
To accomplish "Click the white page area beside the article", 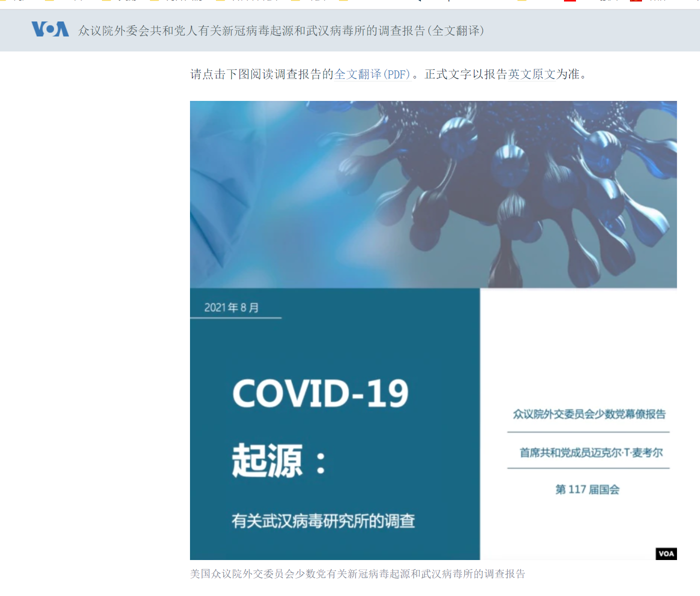I will coord(90,300).
